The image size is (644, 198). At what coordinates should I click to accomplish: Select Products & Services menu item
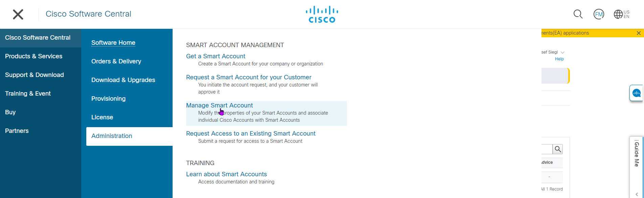(x=34, y=56)
